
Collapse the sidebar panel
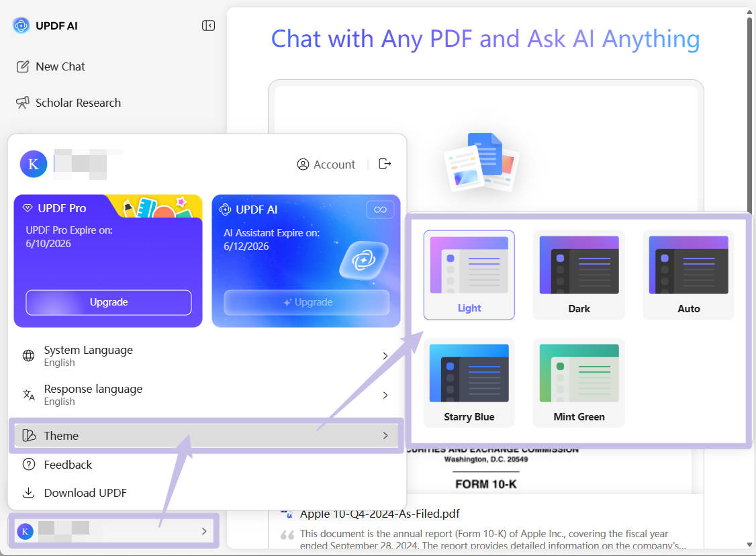208,25
